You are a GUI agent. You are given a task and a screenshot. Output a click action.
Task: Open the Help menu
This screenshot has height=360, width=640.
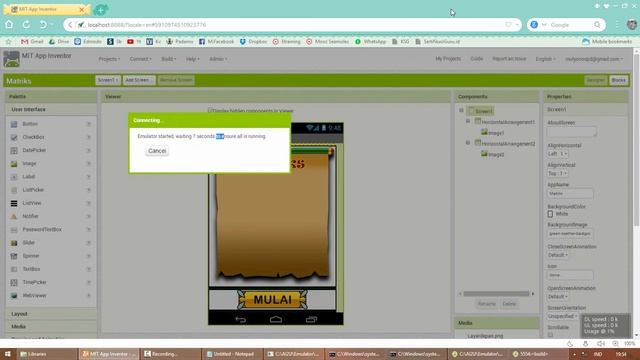193,59
